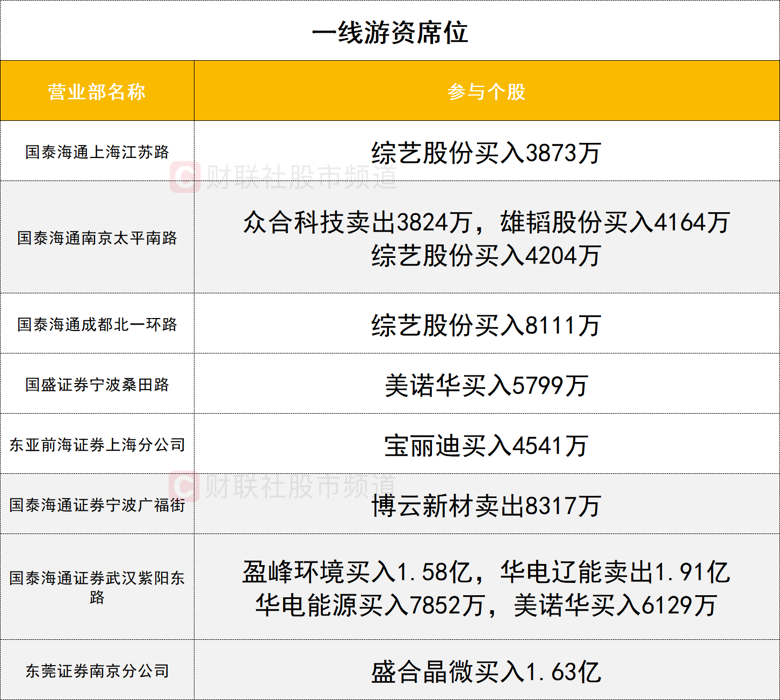Click 宝丽迪买入4541万 entry
The width and height of the screenshot is (780, 700).
(x=486, y=446)
